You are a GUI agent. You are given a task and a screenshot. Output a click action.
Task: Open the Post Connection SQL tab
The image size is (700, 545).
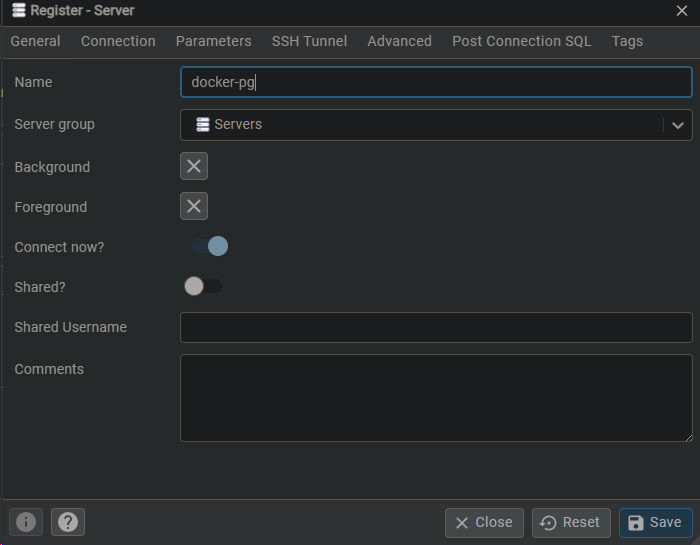click(x=521, y=41)
